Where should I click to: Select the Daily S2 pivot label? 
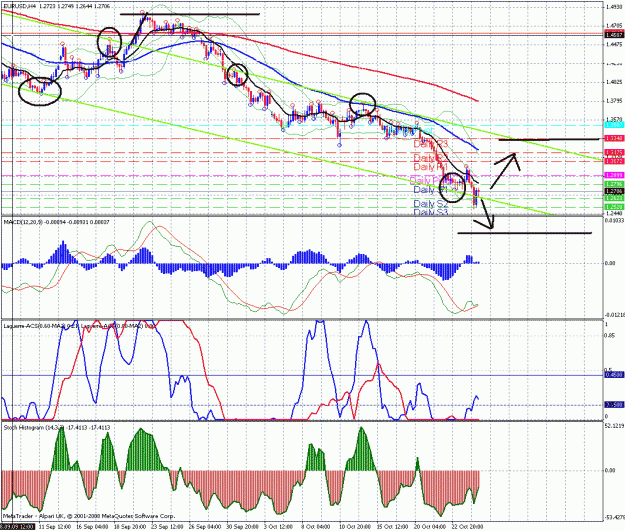[x=431, y=204]
